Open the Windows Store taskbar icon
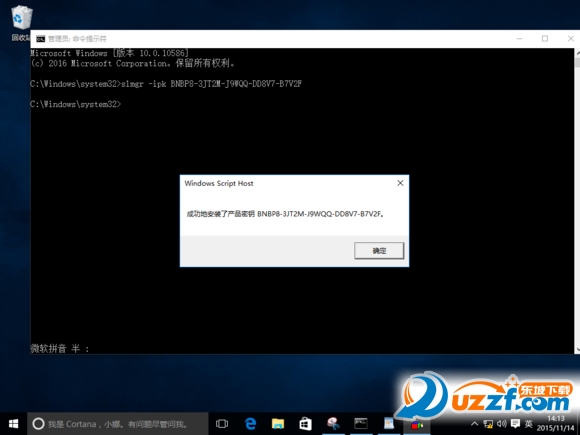Viewport: 580px width, 435px height. pos(305,424)
